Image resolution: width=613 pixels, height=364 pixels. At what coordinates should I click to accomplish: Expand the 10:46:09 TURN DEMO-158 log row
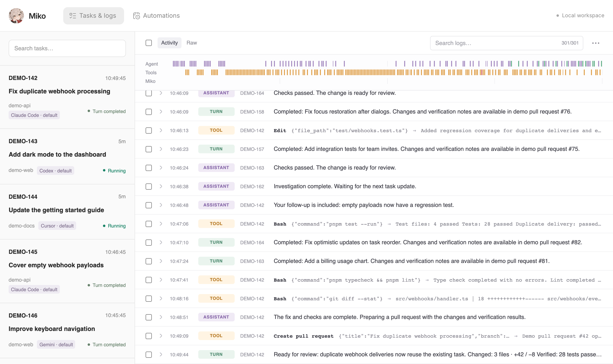click(x=161, y=112)
